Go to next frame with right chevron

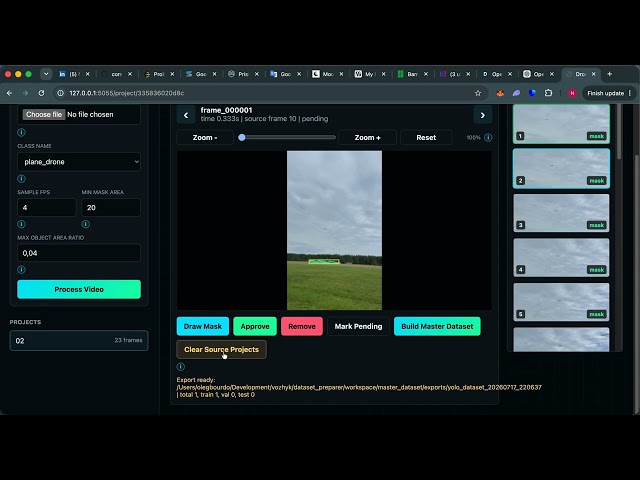482,115
